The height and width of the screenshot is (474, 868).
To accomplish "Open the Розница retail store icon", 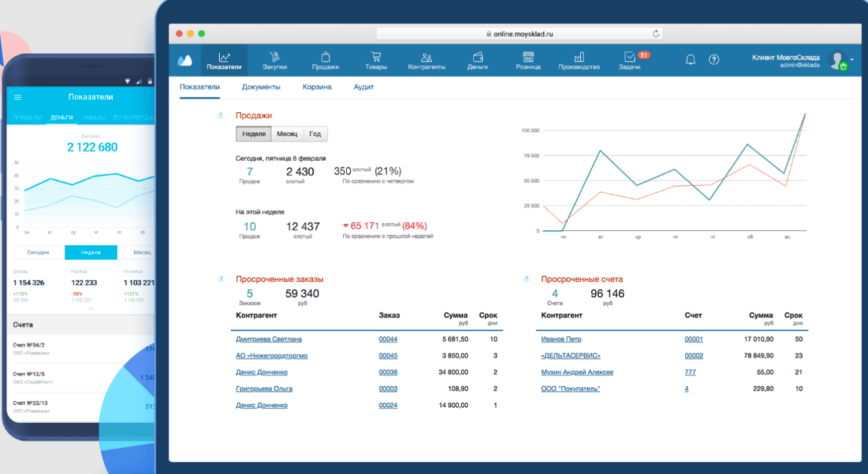I will 528,58.
